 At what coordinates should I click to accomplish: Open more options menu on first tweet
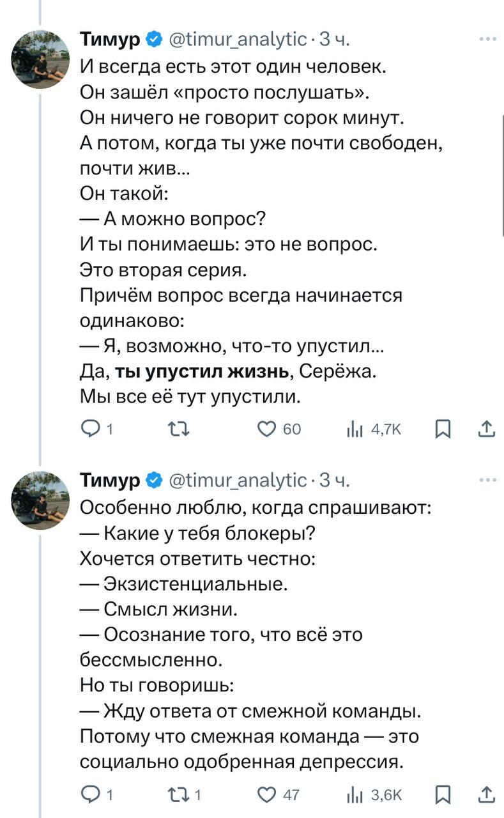[x=487, y=40]
